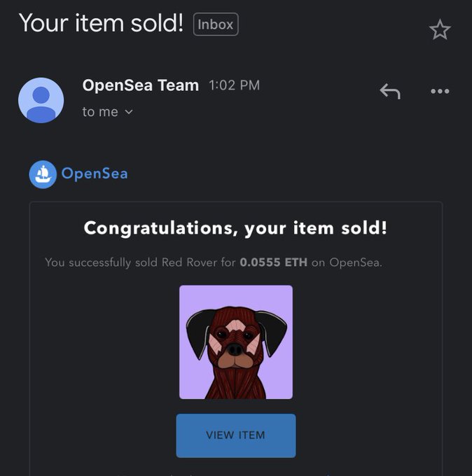472x476 pixels.
Task: Expand recipient details chevron next to me
Action: (x=129, y=112)
